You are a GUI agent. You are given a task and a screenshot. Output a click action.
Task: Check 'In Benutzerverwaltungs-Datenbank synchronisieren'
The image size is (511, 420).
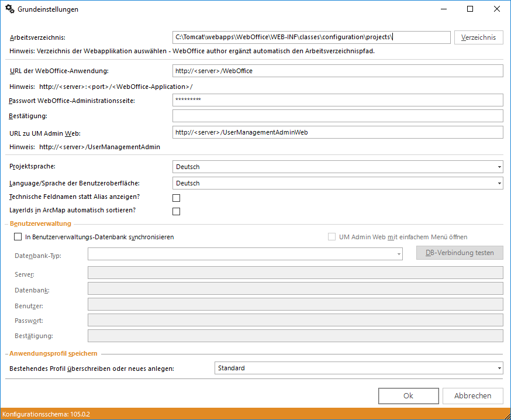point(18,237)
